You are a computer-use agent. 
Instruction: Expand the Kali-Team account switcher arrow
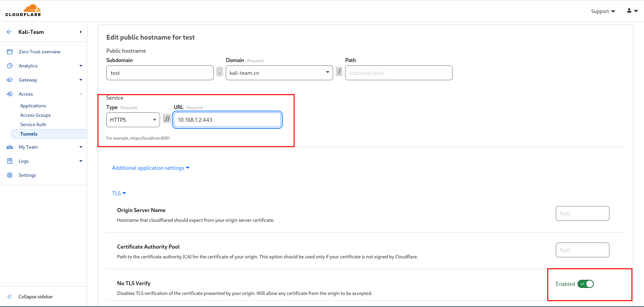click(80, 32)
